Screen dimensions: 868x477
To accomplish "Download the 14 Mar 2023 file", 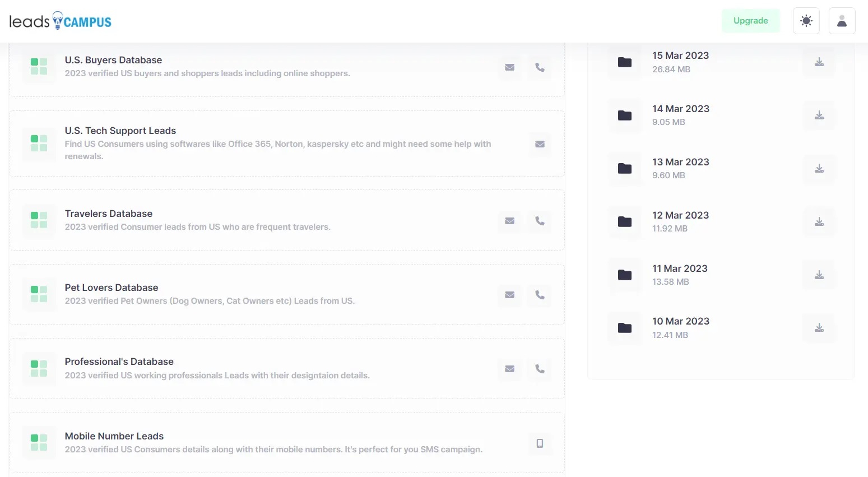I will (x=819, y=115).
